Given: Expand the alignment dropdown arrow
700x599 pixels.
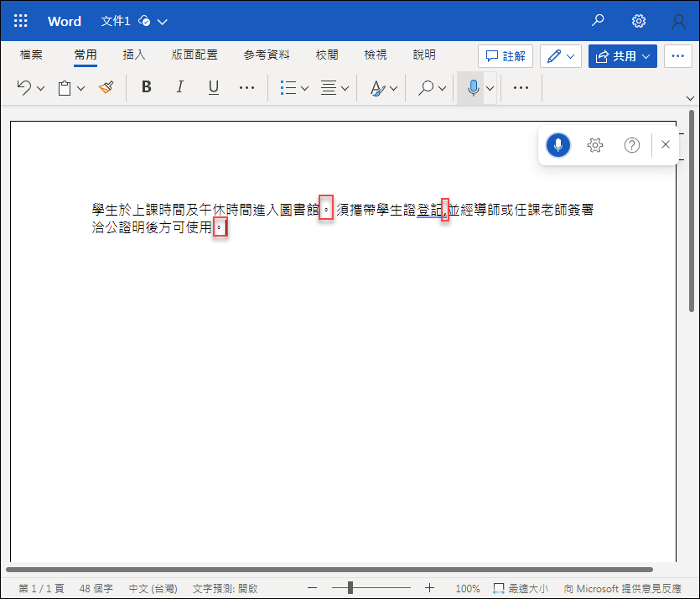Looking at the screenshot, I should pos(345,88).
